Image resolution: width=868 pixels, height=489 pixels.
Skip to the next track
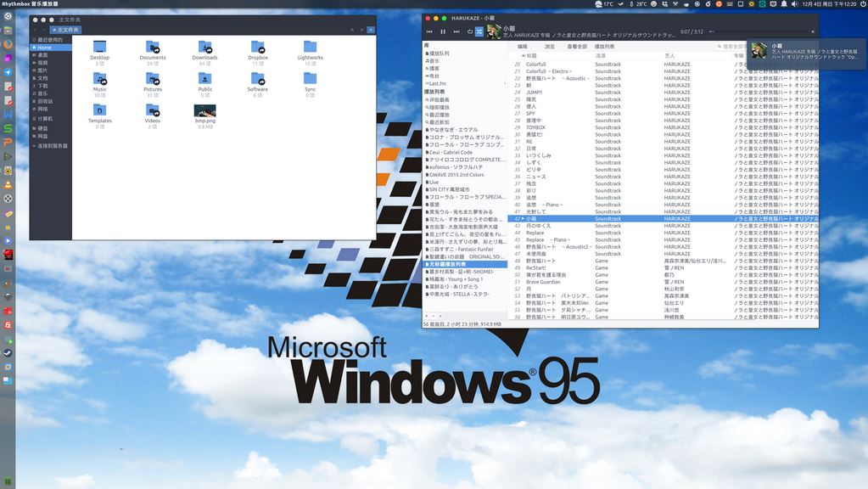pos(456,31)
